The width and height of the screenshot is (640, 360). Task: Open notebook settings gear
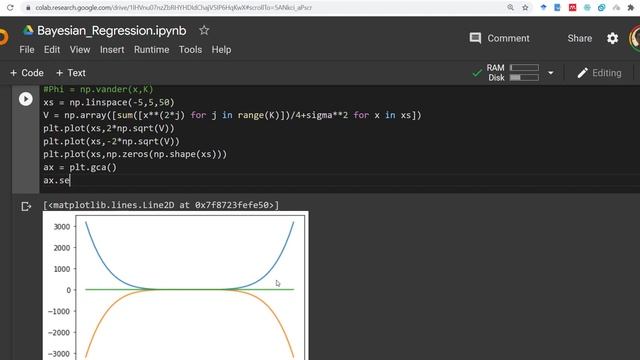(612, 38)
